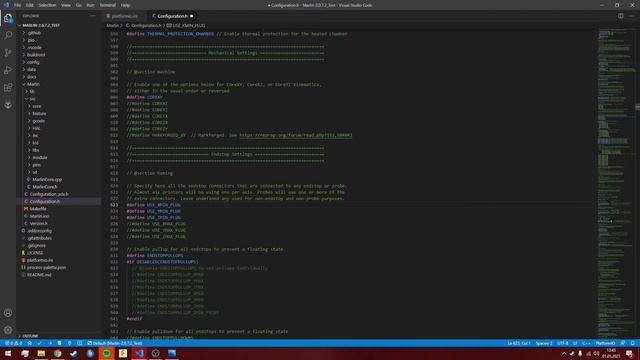Click the Default environment switcher in the status bar
640x360 pixels.
[x=115, y=343]
